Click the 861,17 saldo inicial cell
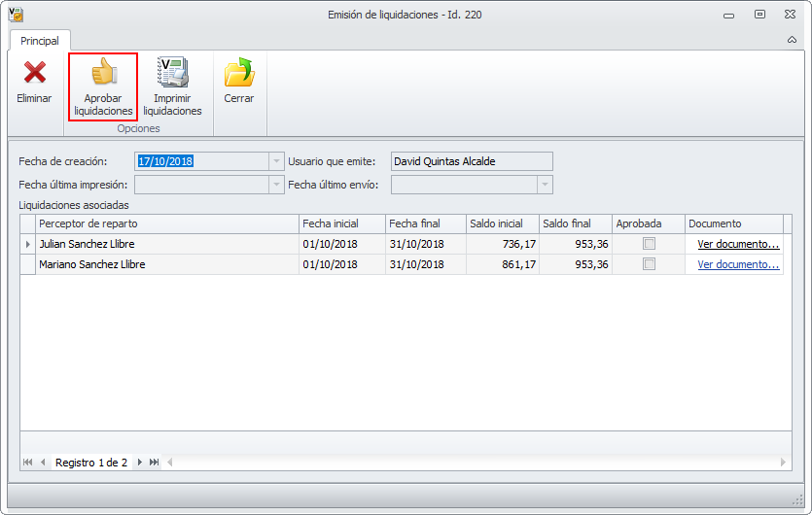This screenshot has height=515, width=812. point(503,264)
